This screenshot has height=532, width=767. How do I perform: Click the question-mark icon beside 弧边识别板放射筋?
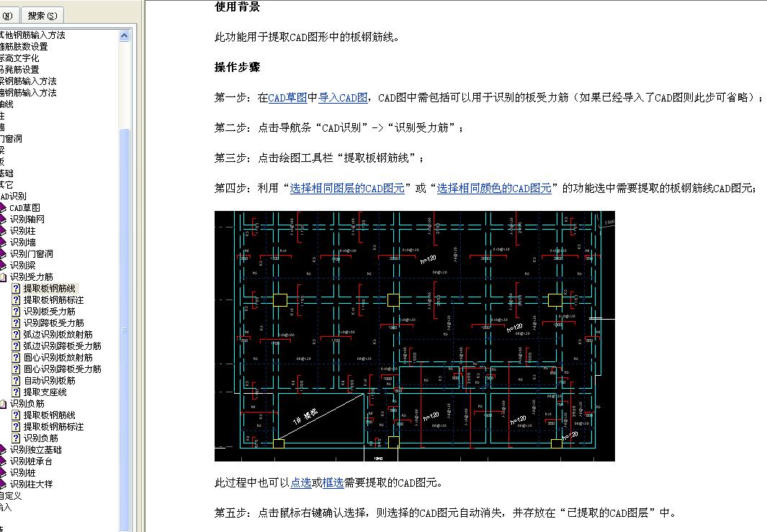coord(16,335)
